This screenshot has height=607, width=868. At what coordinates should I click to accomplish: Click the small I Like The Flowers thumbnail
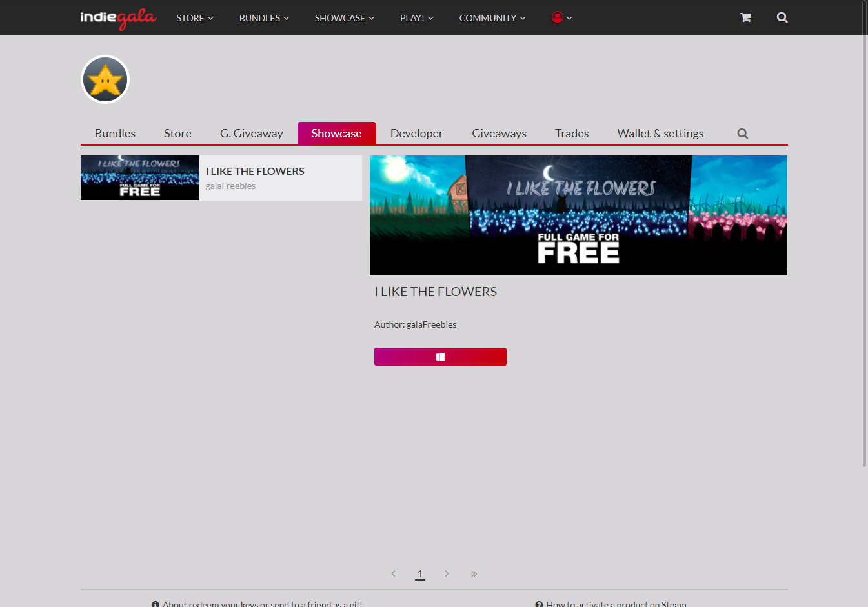pos(140,177)
